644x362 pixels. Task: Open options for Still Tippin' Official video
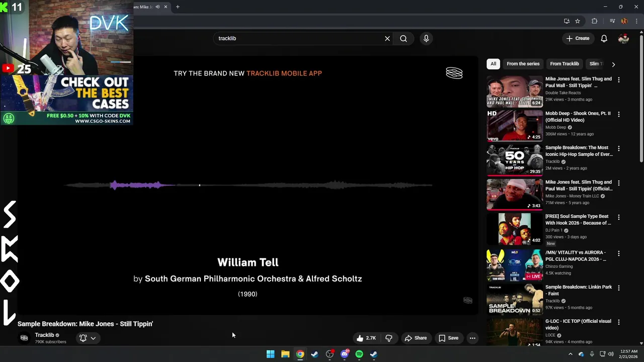pyautogui.click(x=619, y=183)
